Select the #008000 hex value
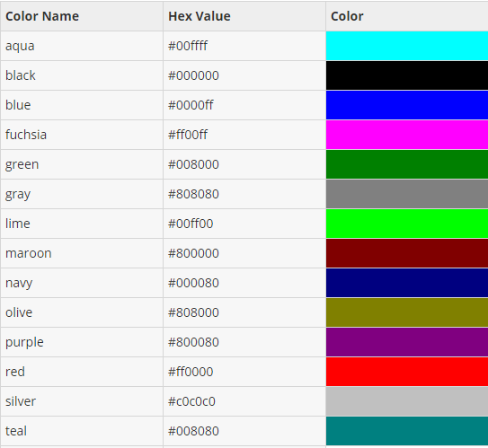This screenshot has height=448, width=488. coord(244,164)
